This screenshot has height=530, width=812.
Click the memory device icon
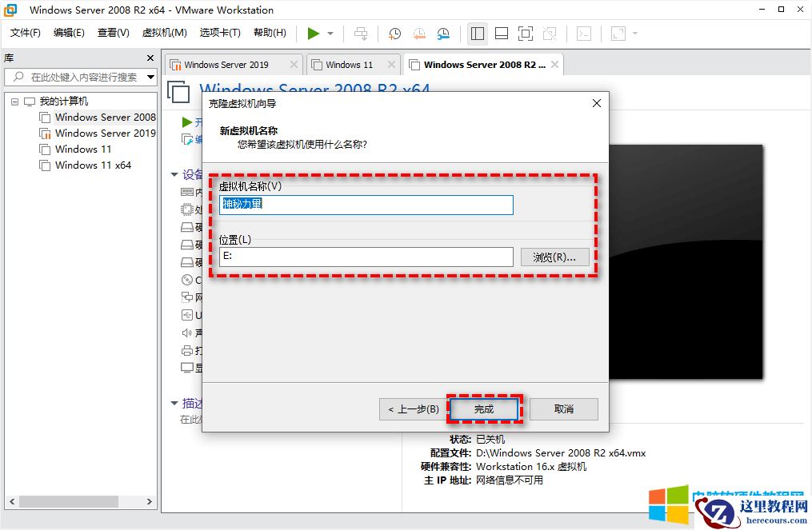187,192
